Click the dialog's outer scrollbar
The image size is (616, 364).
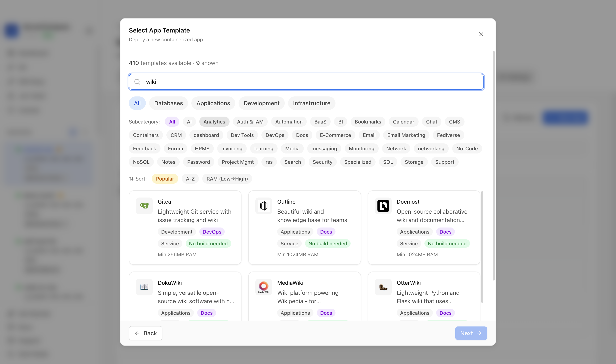494,166
